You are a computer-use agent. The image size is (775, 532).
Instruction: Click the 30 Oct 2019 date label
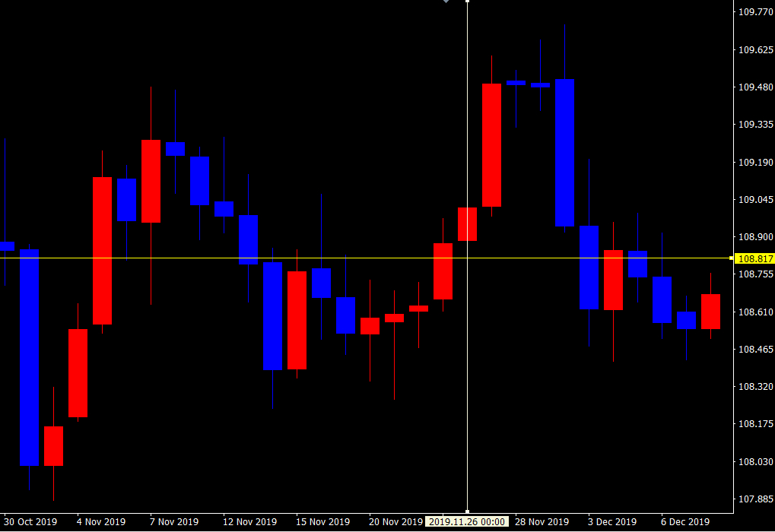(30, 521)
